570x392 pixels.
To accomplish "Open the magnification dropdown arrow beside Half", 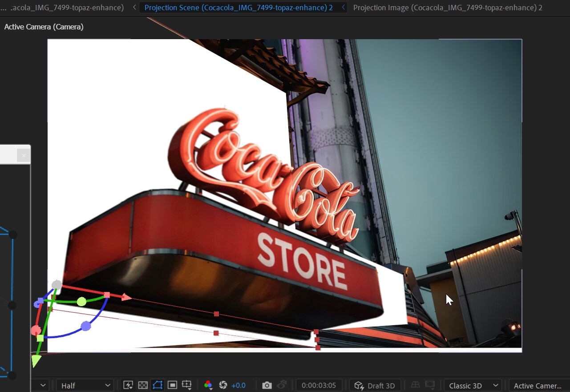I will coord(43,385).
